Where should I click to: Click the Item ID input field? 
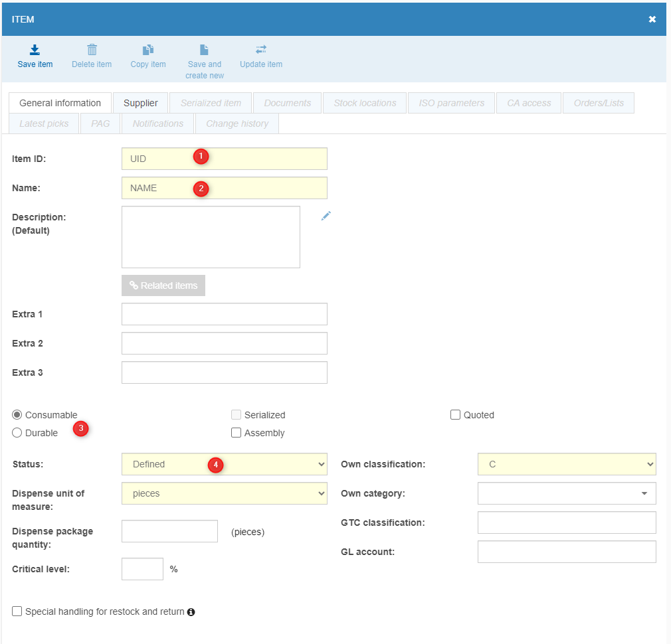tap(225, 159)
